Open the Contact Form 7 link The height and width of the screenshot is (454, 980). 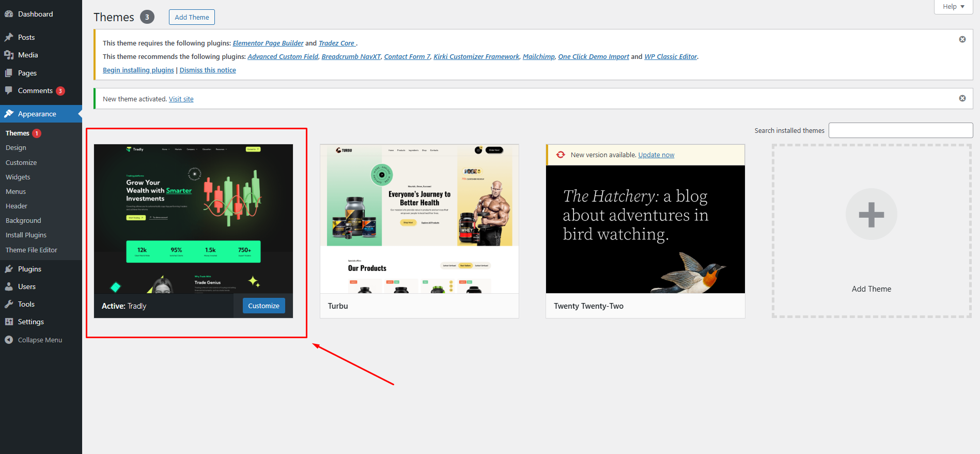click(x=407, y=57)
